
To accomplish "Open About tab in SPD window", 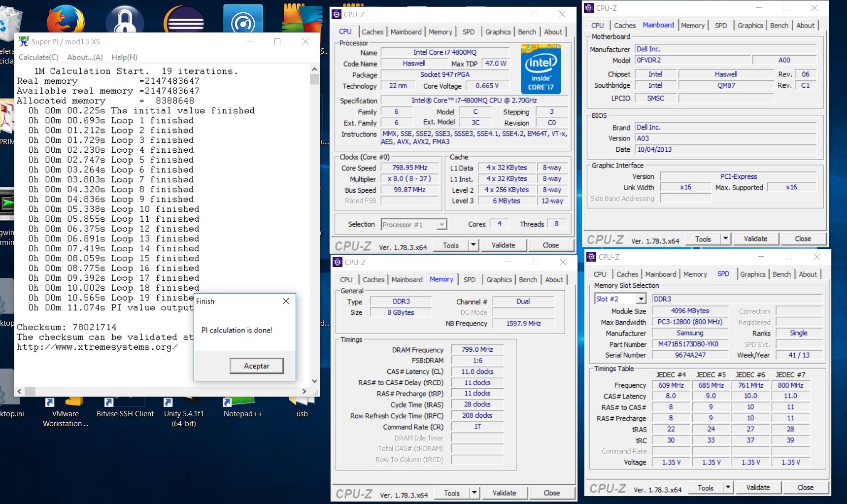I will [808, 274].
